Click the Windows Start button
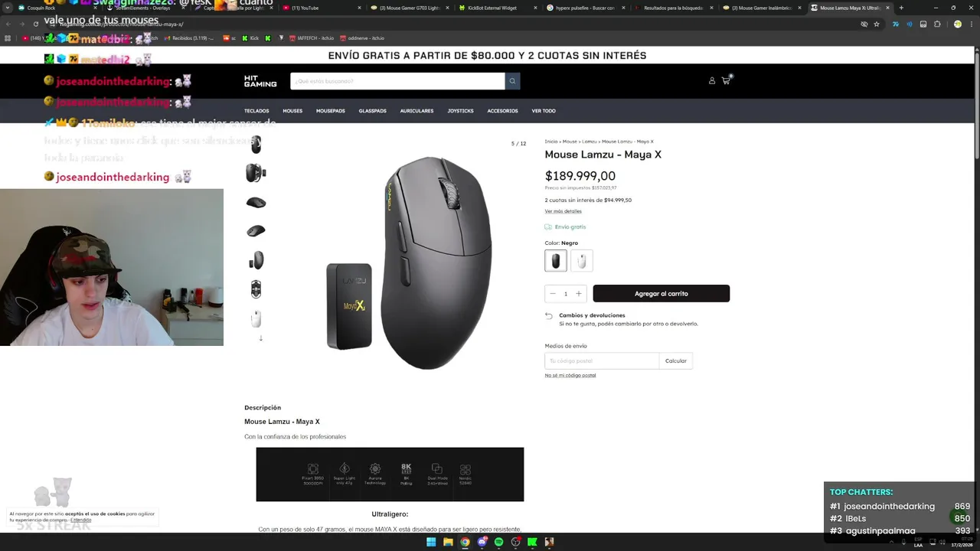The width and height of the screenshot is (980, 551). [431, 542]
